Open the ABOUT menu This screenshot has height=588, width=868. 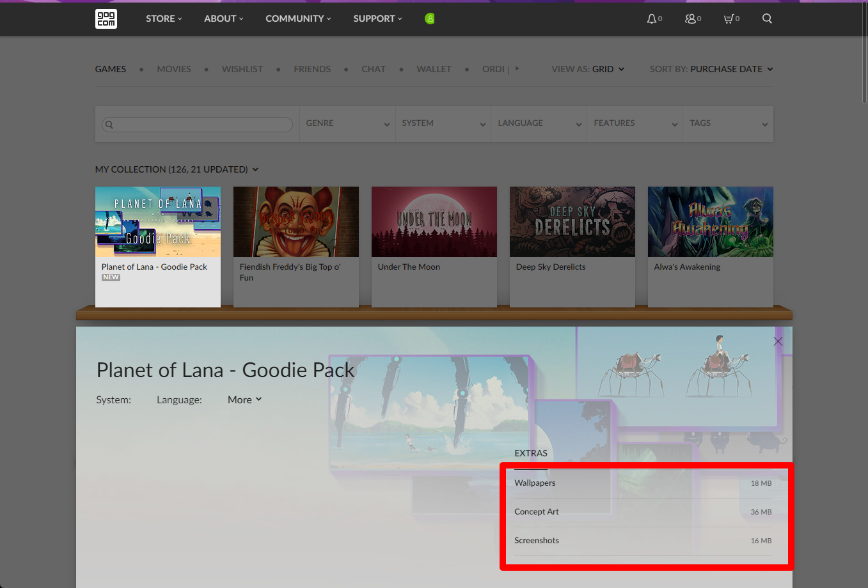click(224, 19)
